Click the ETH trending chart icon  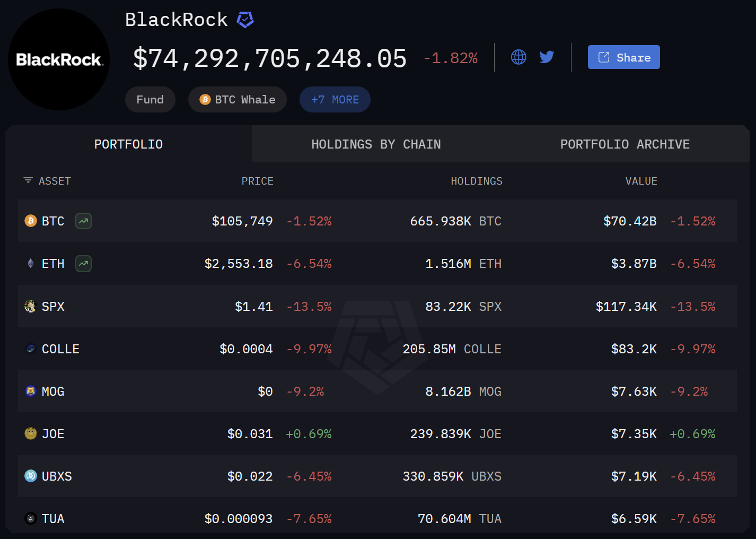point(83,264)
